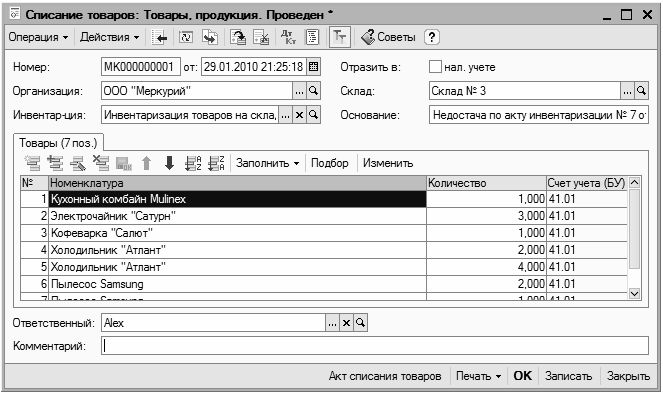The height and width of the screenshot is (395, 663).
Task: Click into the Номер field MK000000001
Action: click(141, 67)
